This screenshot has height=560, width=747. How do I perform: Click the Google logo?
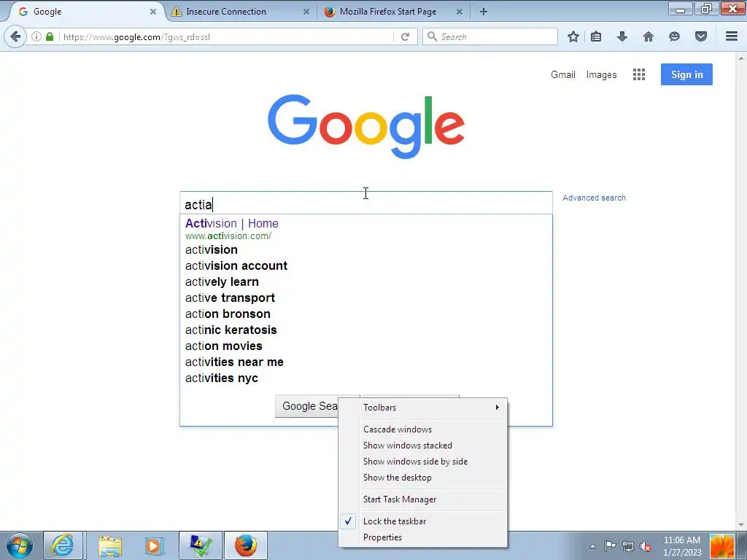[x=366, y=126]
